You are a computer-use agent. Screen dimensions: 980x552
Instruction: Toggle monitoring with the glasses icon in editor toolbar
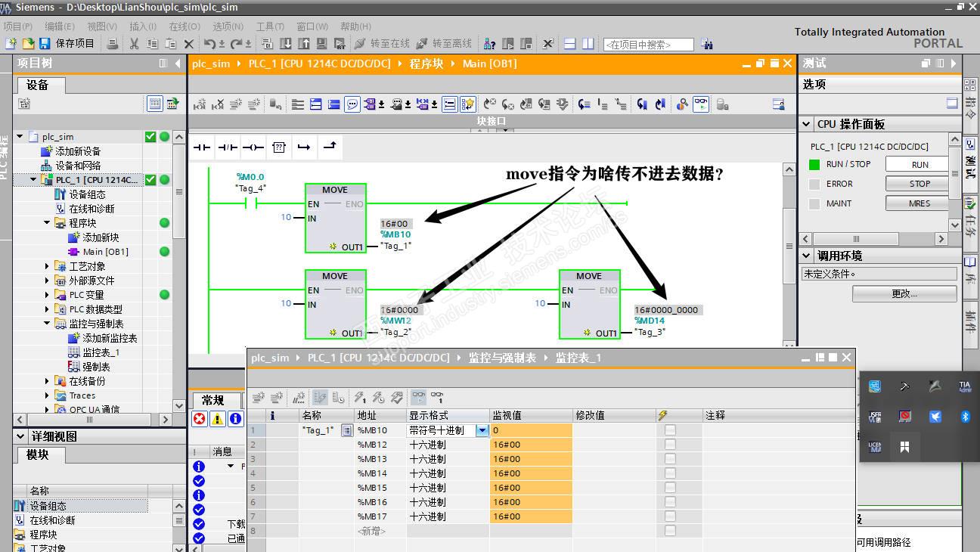coord(701,104)
